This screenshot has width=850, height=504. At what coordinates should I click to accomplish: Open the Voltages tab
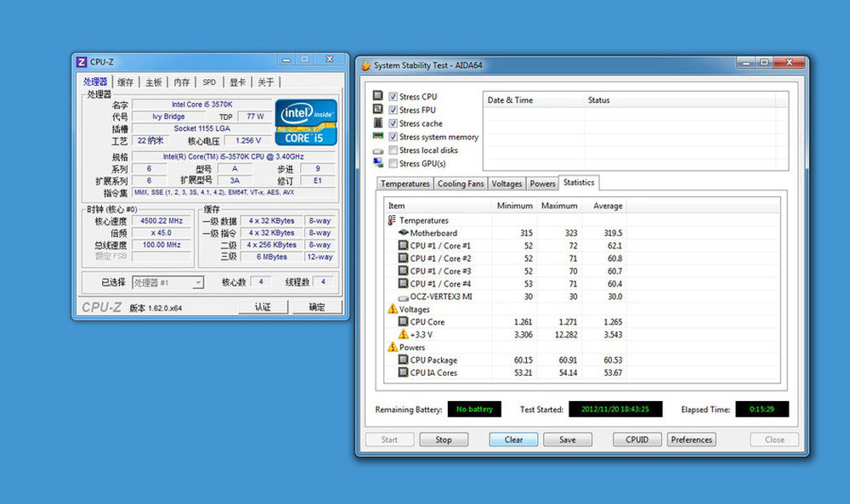pyautogui.click(x=507, y=184)
